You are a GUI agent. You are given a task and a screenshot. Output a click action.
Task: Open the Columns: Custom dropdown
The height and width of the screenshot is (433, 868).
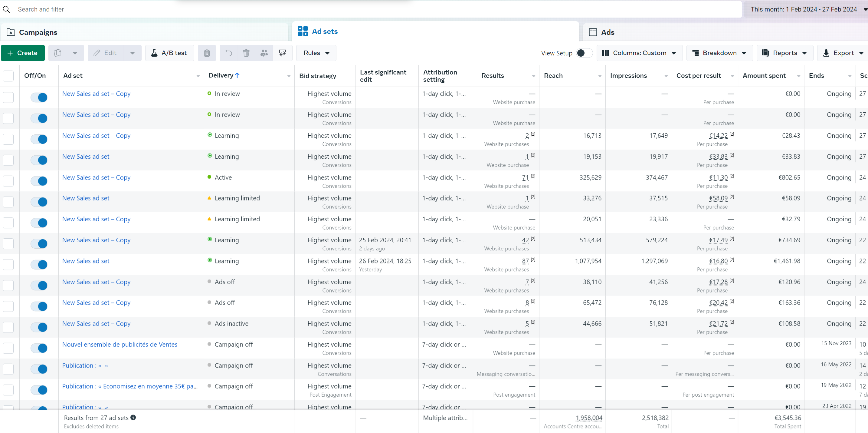pos(639,53)
